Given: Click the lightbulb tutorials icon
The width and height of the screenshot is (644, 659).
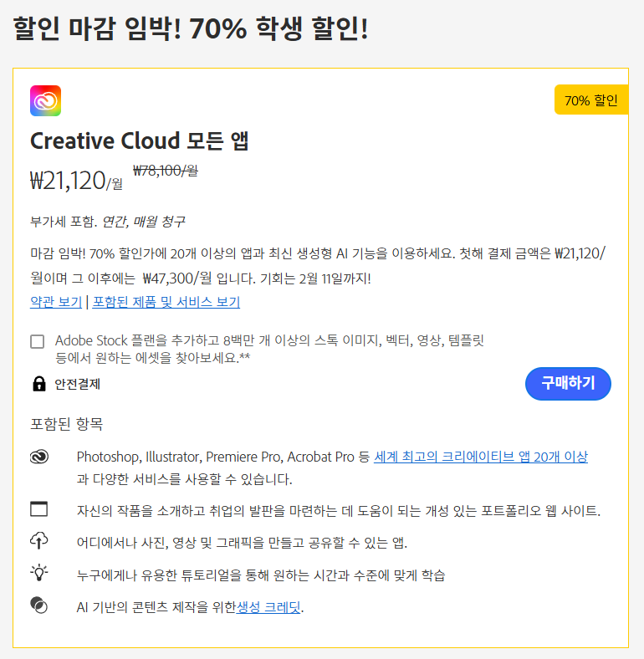Looking at the screenshot, I should (38, 574).
